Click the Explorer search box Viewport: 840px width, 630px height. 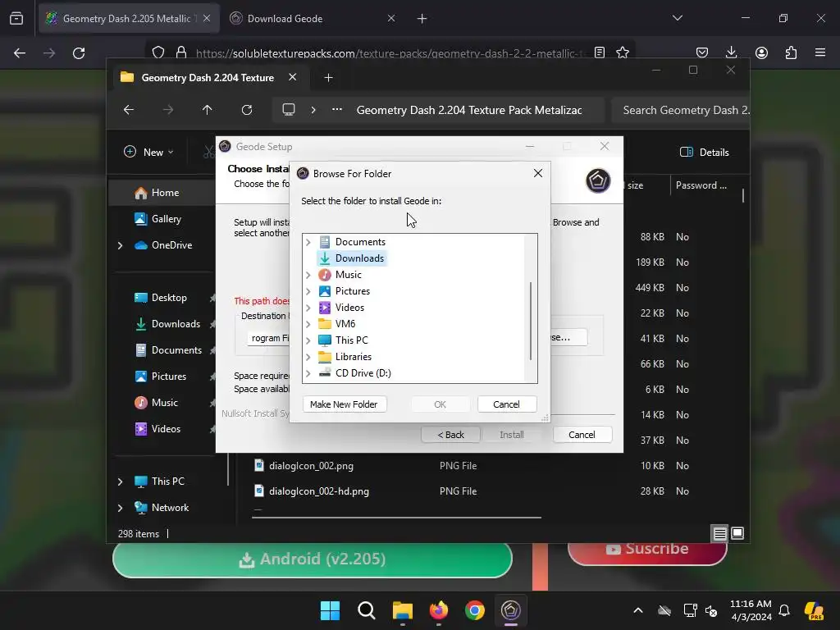680,110
